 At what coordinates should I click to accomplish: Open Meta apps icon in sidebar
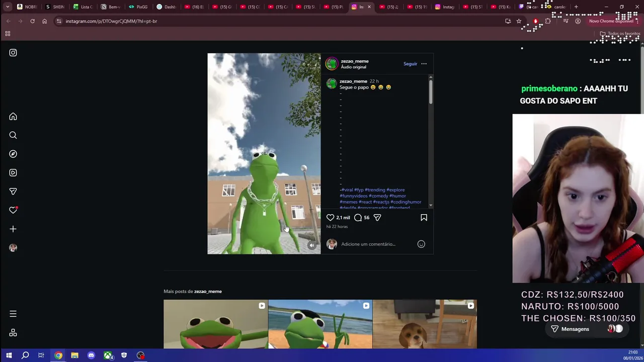pos(13,333)
